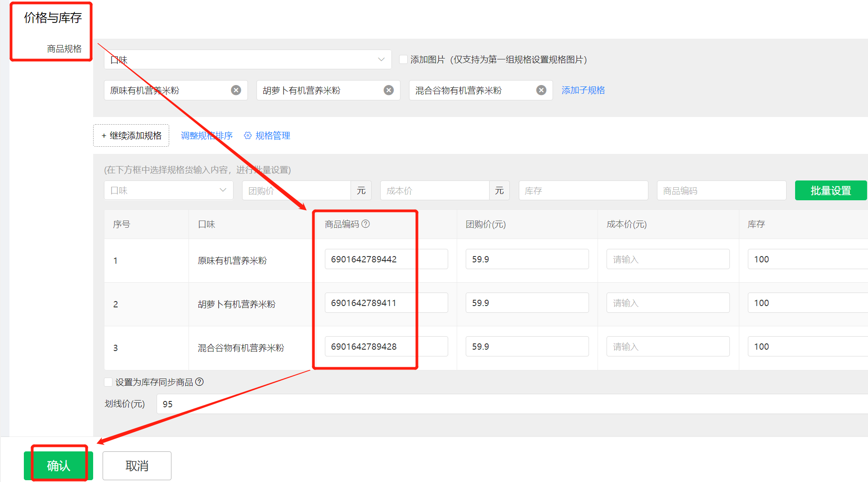Remove the 原味有机营养米粉 spec tag
Image resolution: width=868 pixels, height=482 pixels.
[x=236, y=90]
